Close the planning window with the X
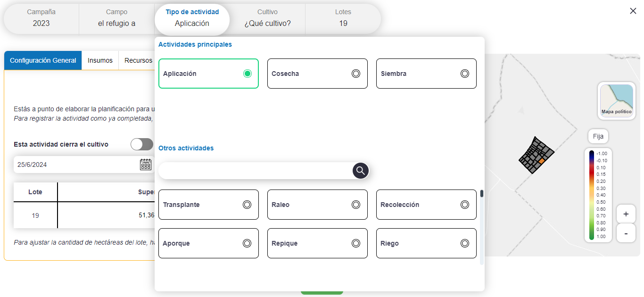Screen dimensions: 644x297 633,11
